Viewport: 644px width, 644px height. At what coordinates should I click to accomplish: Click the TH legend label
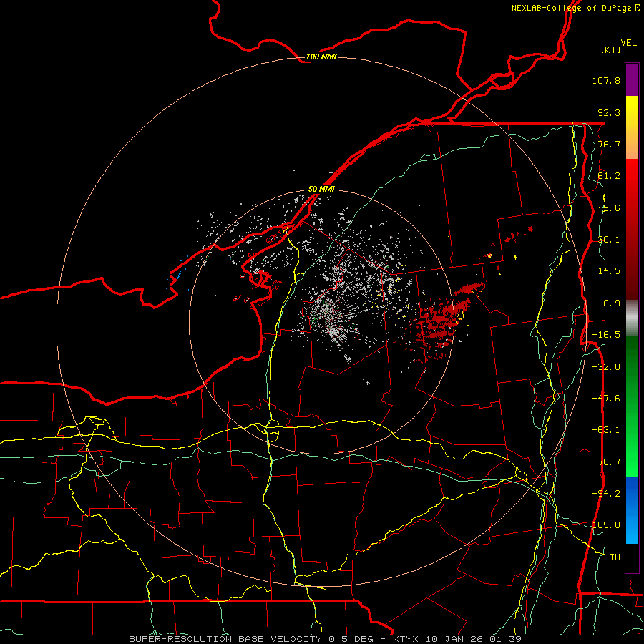click(615, 557)
